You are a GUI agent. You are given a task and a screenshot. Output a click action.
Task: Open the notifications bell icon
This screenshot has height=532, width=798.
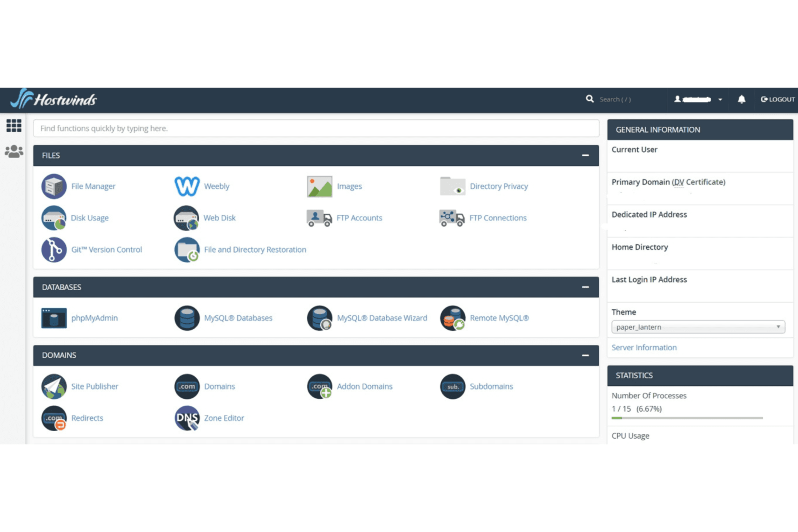tap(741, 99)
